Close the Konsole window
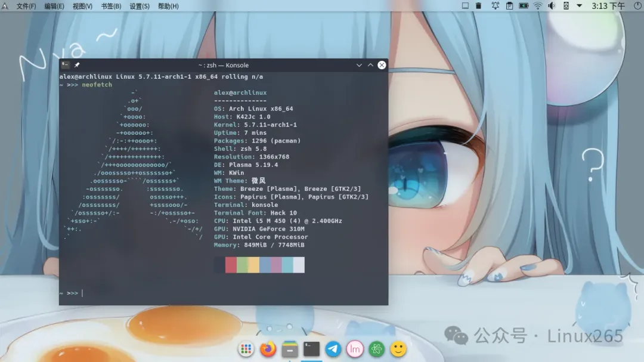The width and height of the screenshot is (644, 362). pyautogui.click(x=382, y=65)
